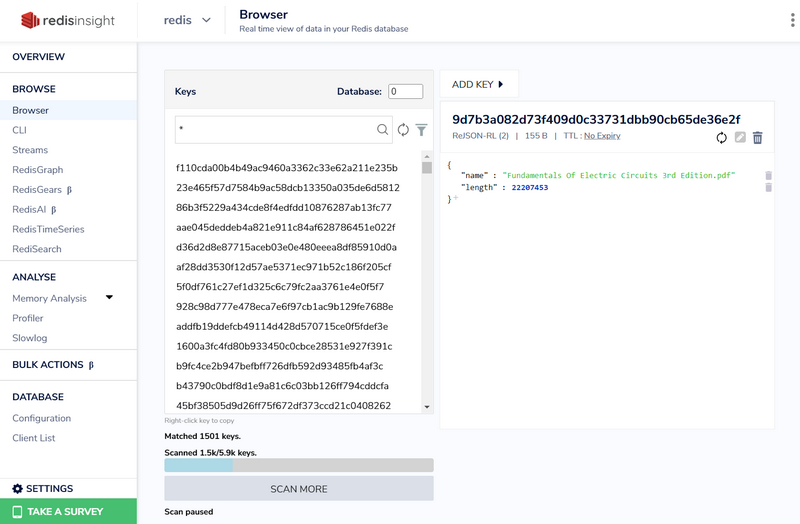The height and width of the screenshot is (524, 800).
Task: Click the keys list scroll up arrow
Action: (x=427, y=156)
